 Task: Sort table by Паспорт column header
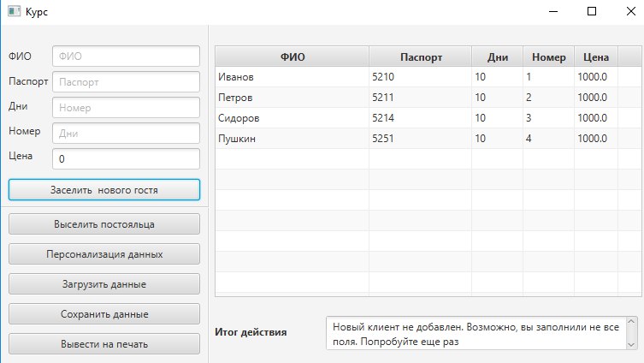[x=421, y=57]
